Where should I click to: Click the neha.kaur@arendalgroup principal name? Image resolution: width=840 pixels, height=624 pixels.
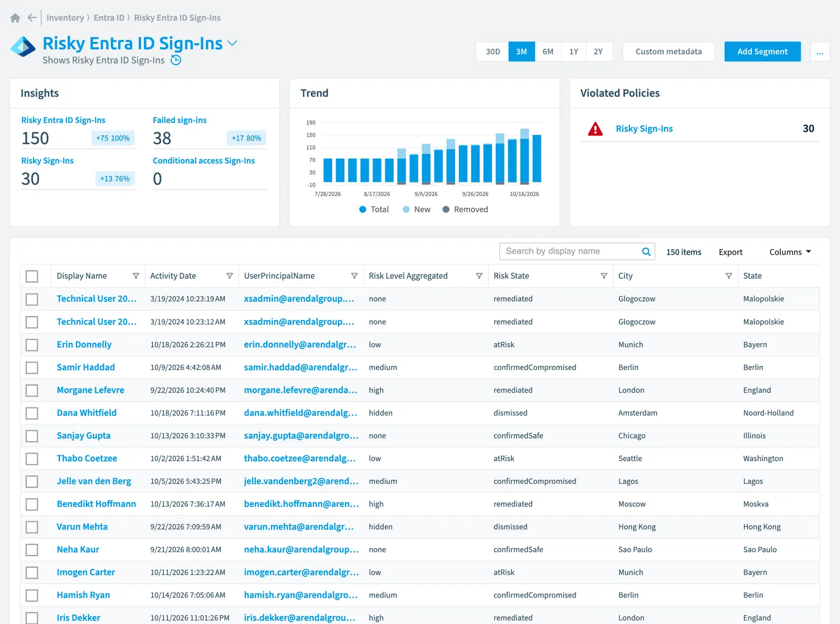tap(301, 549)
